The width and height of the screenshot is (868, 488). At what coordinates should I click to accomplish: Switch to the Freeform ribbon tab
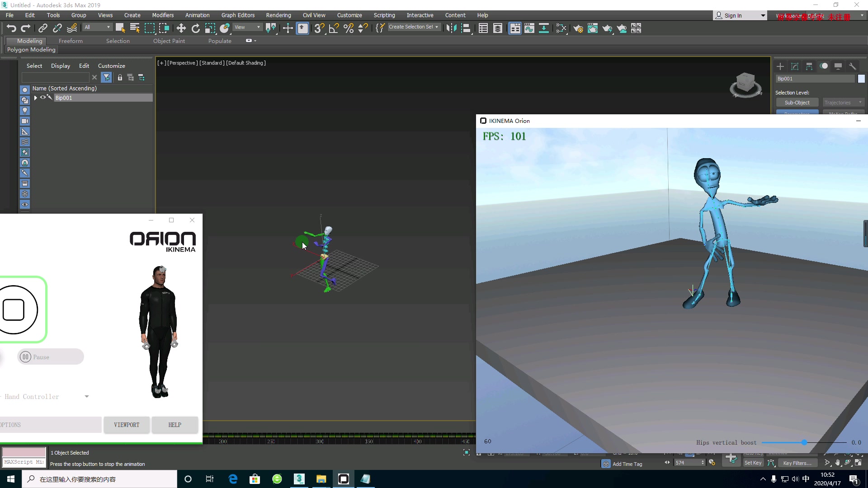pos(71,41)
